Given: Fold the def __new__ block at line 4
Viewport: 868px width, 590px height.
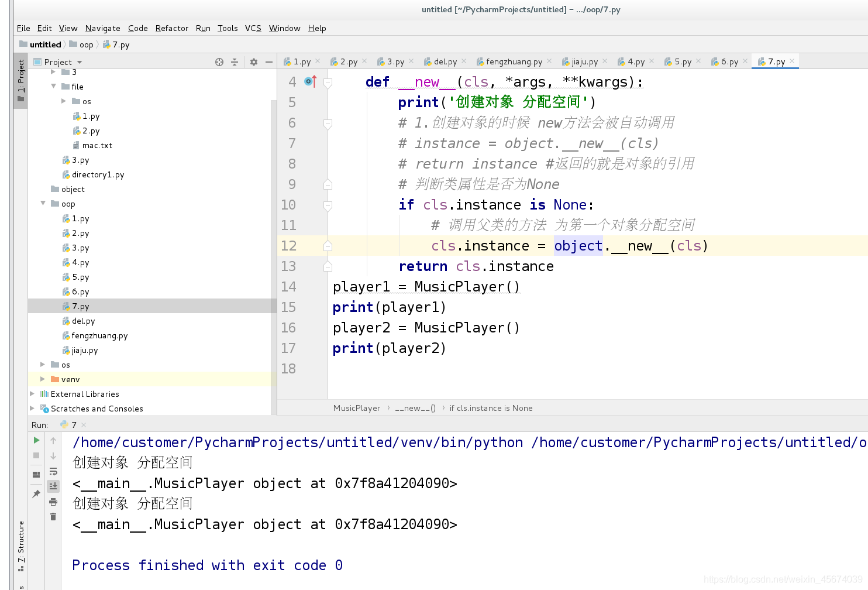Looking at the screenshot, I should pos(328,83).
